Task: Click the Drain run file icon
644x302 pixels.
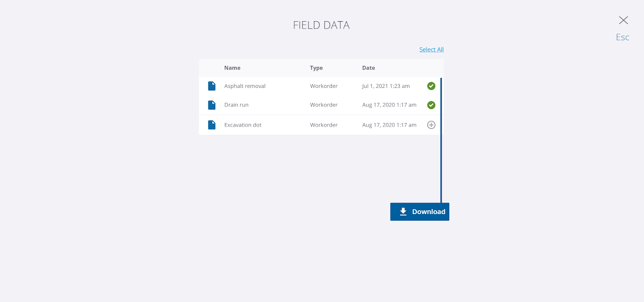Action: click(x=212, y=105)
